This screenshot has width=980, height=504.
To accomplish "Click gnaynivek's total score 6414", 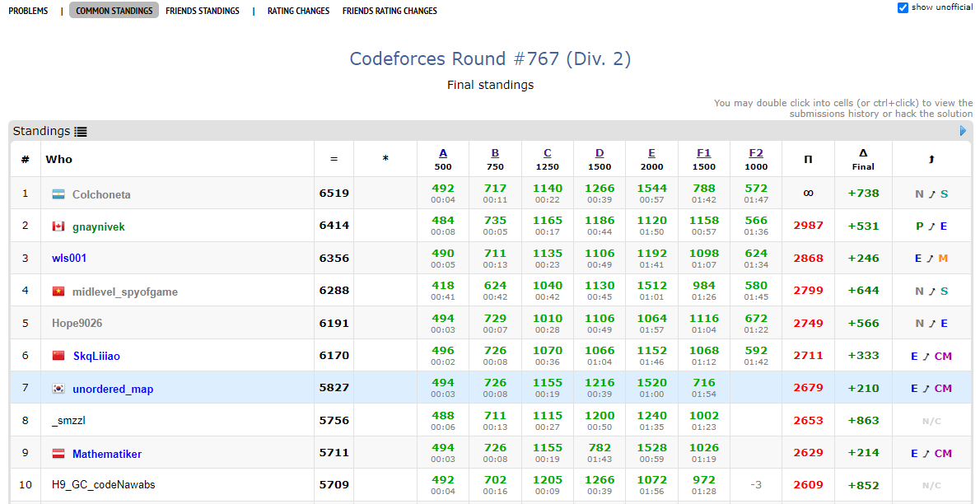I will tap(334, 225).
